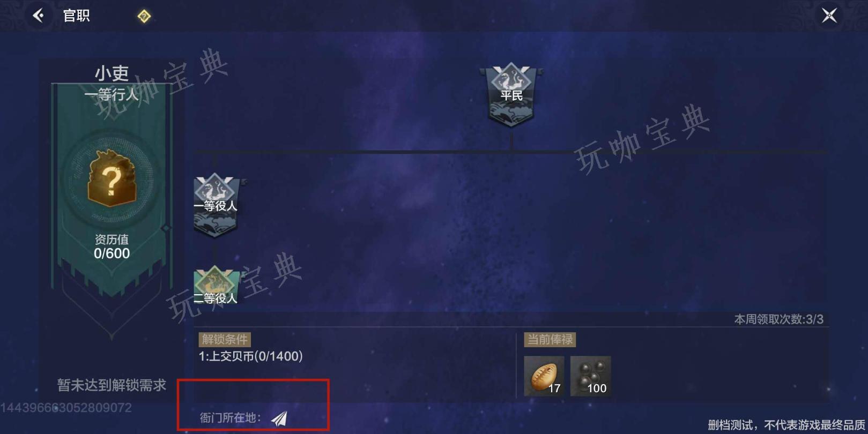Viewport: 868px width, 434px height.
Task: Click the 资历值 0/600 progress
Action: coord(112,246)
